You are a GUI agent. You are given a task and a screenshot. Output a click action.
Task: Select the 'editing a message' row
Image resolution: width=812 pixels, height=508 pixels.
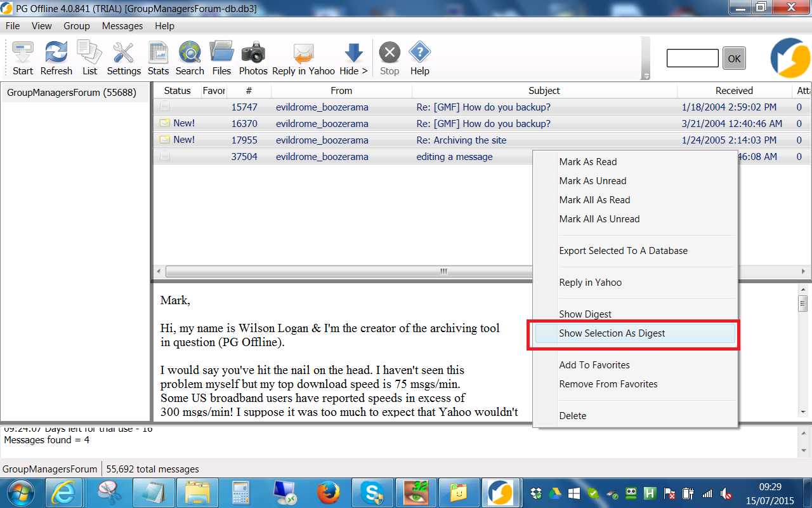pos(343,156)
